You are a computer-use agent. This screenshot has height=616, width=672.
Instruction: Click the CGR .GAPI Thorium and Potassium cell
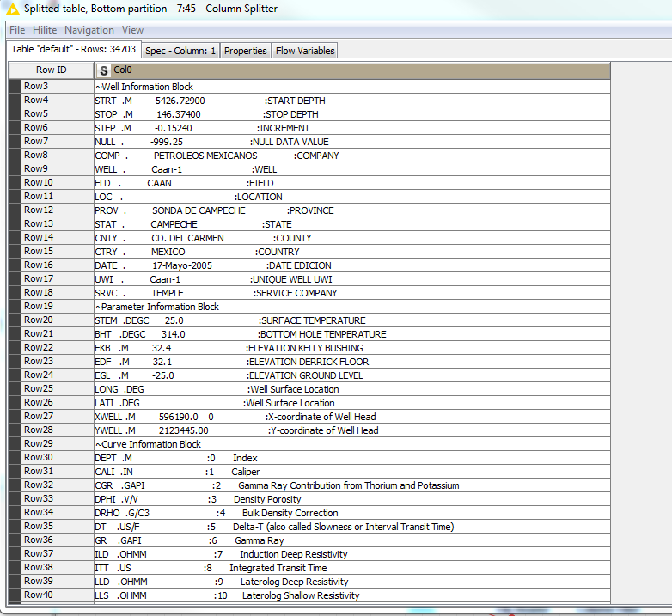point(352,485)
